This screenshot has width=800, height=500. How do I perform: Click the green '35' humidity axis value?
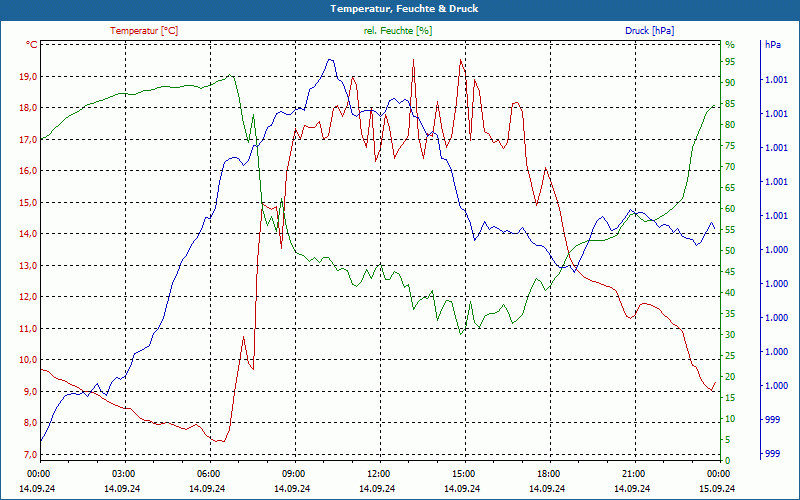pos(730,314)
